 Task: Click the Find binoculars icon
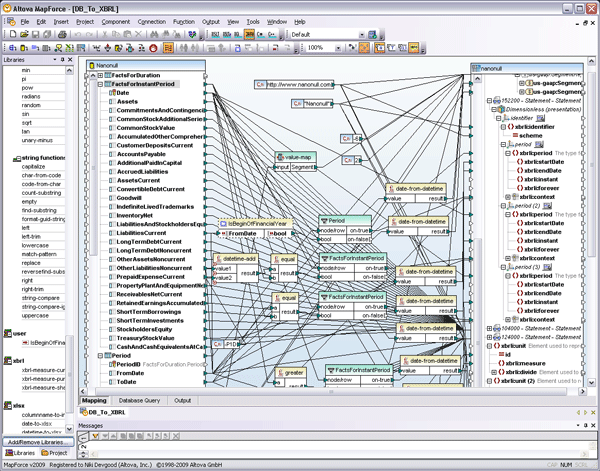click(154, 34)
